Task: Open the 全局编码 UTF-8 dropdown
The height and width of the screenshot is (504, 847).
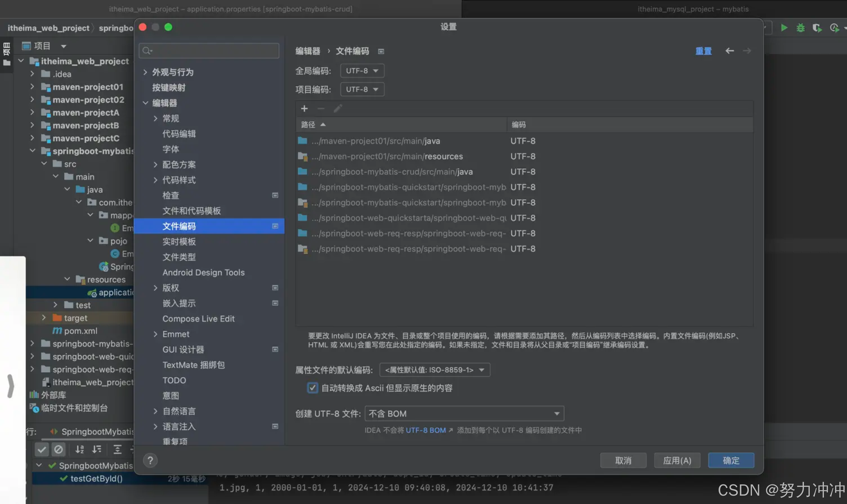Action: tap(362, 71)
